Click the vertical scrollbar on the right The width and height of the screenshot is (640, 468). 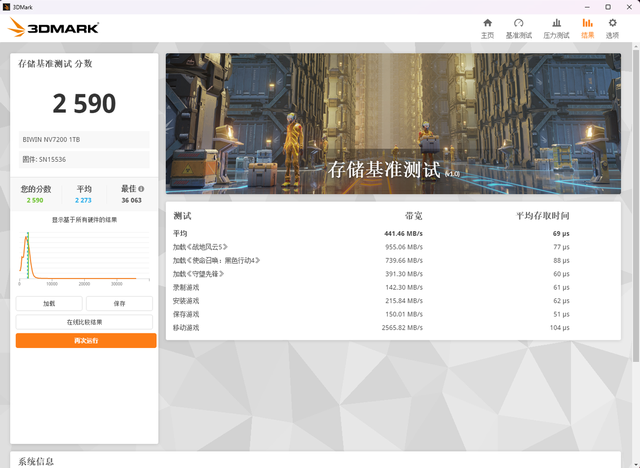tap(636, 204)
